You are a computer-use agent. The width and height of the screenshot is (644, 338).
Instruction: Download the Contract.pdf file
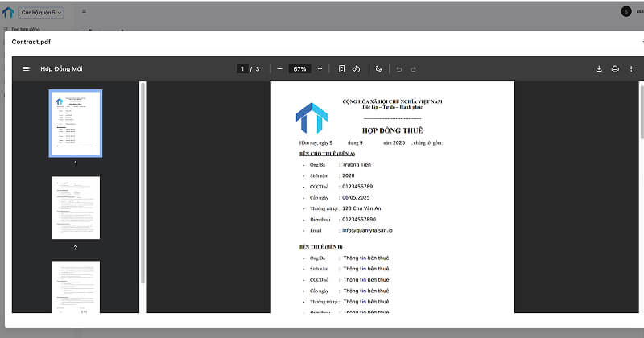[599, 69]
